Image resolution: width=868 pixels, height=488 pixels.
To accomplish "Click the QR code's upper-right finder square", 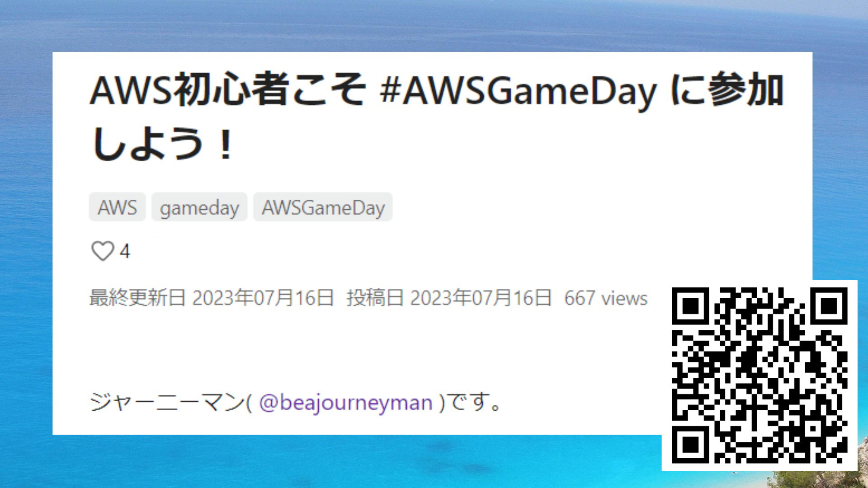I will pyautogui.click(x=829, y=306).
